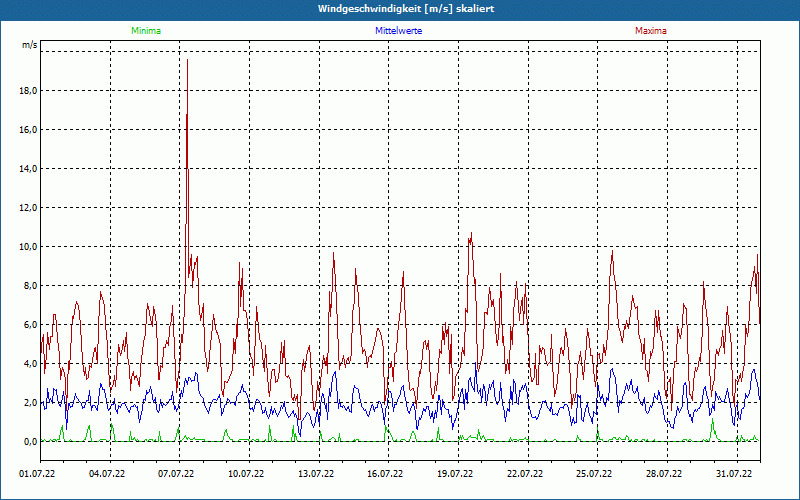This screenshot has height=500, width=800.
Task: Click the date label 10.07.22
Action: [246, 474]
